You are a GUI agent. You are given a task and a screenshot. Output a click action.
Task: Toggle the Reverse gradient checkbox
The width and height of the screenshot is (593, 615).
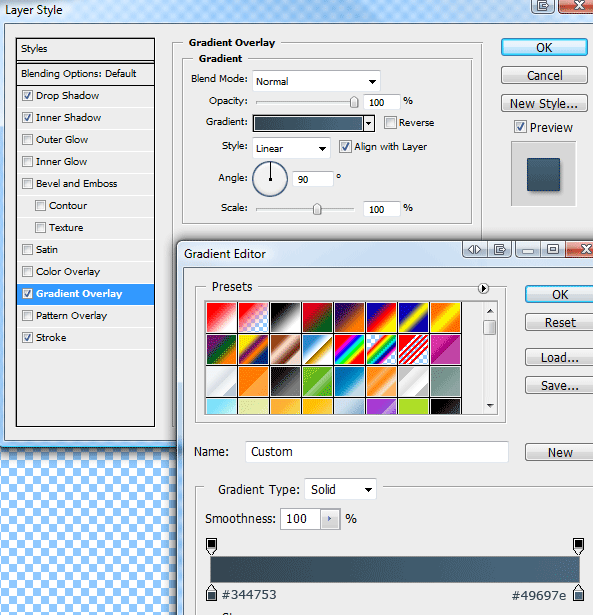[x=390, y=123]
